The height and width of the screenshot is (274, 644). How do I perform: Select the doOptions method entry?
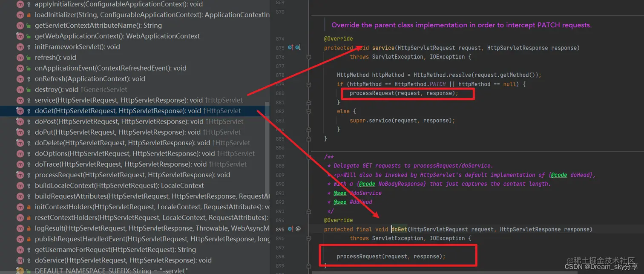tap(145, 153)
